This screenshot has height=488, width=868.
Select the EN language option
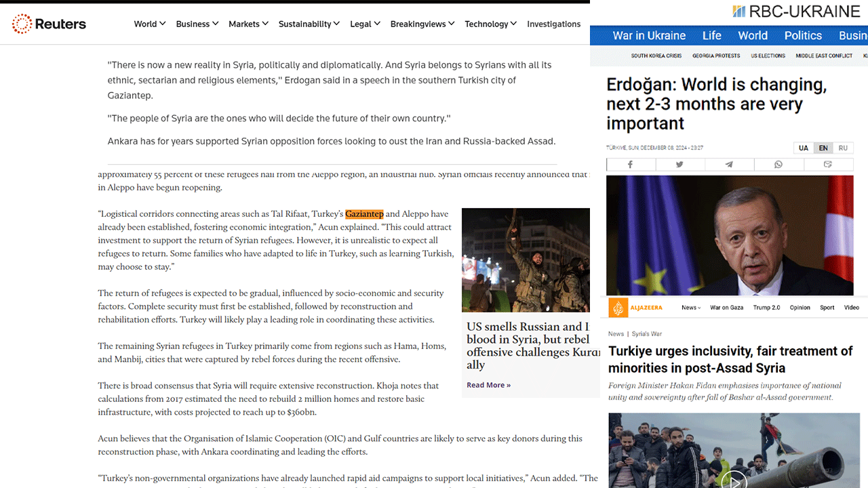point(823,148)
